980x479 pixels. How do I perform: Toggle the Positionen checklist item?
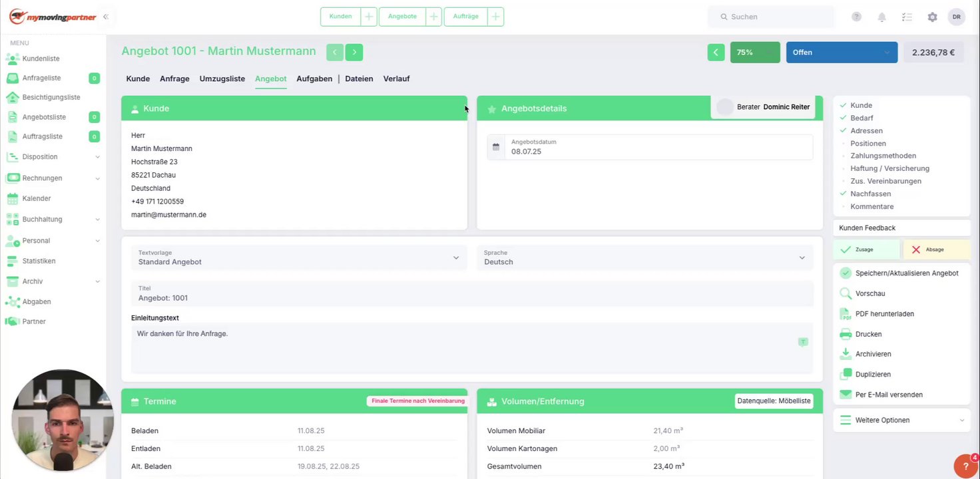(868, 143)
